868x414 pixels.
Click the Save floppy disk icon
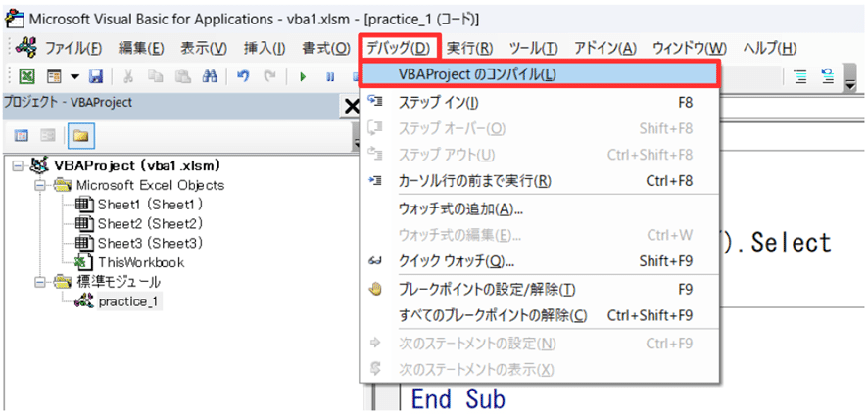pyautogui.click(x=96, y=77)
